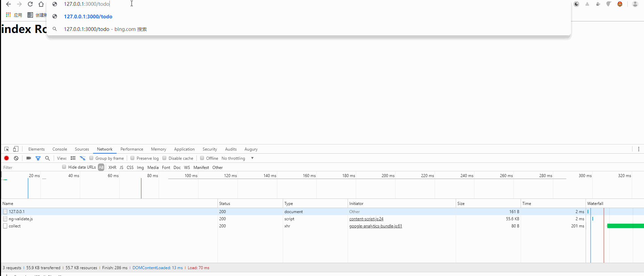Screen dimensions: 644x276
Task: Switch to the Audits tab
Action: click(x=231, y=149)
